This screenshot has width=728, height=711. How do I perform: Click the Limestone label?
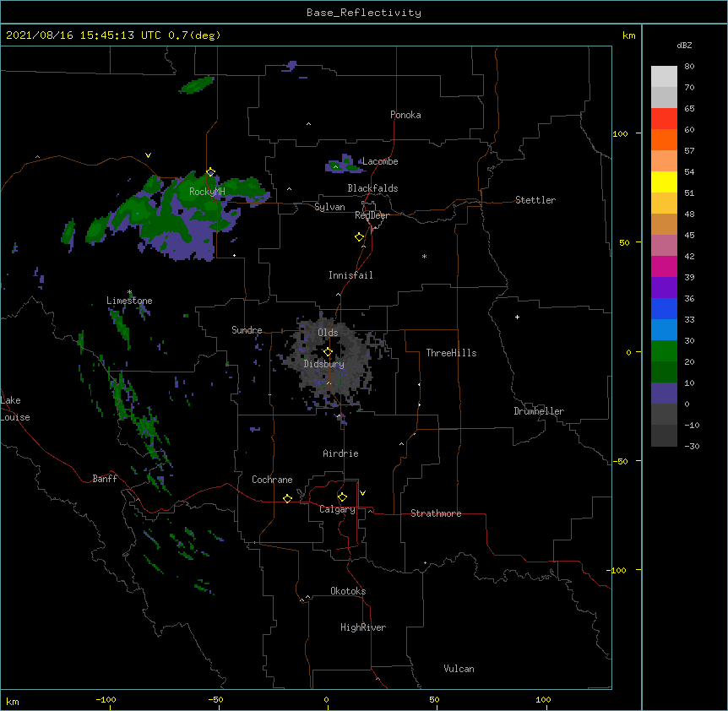click(x=129, y=301)
